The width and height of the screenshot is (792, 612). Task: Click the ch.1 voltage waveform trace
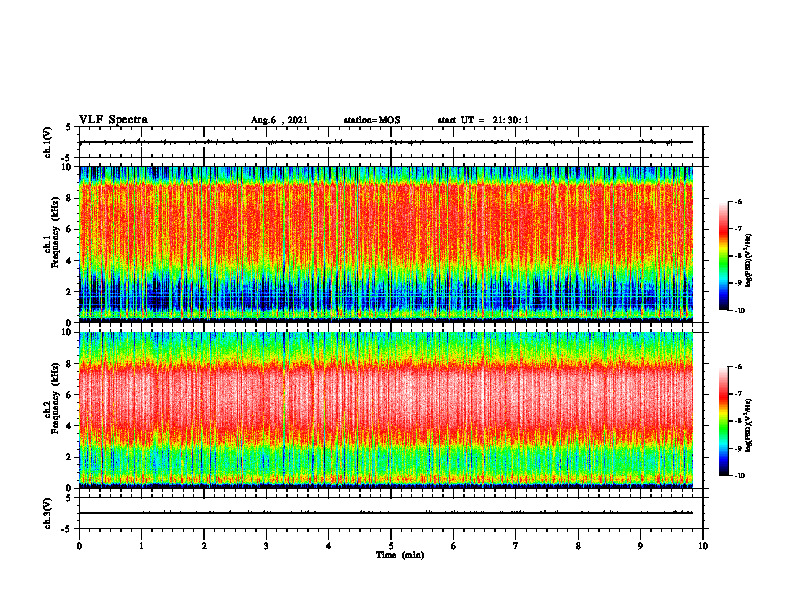coord(386,142)
